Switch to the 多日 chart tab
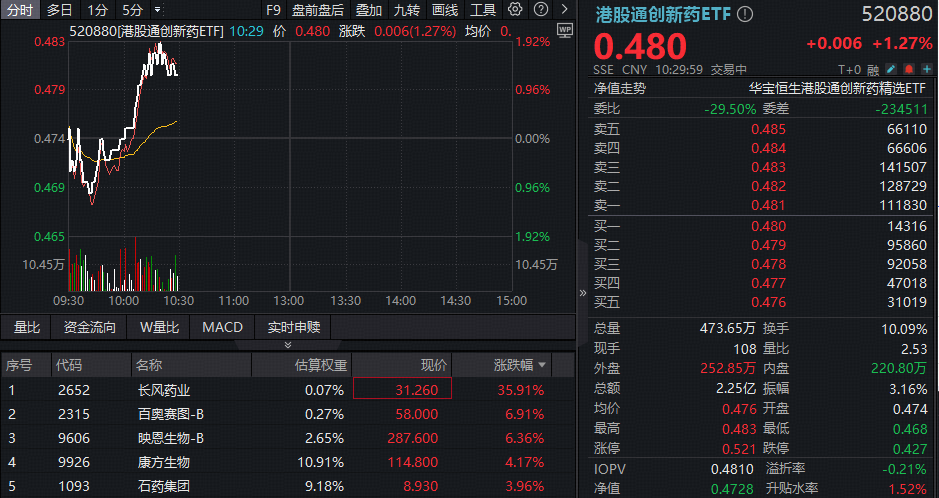939x498 pixels. [x=59, y=10]
